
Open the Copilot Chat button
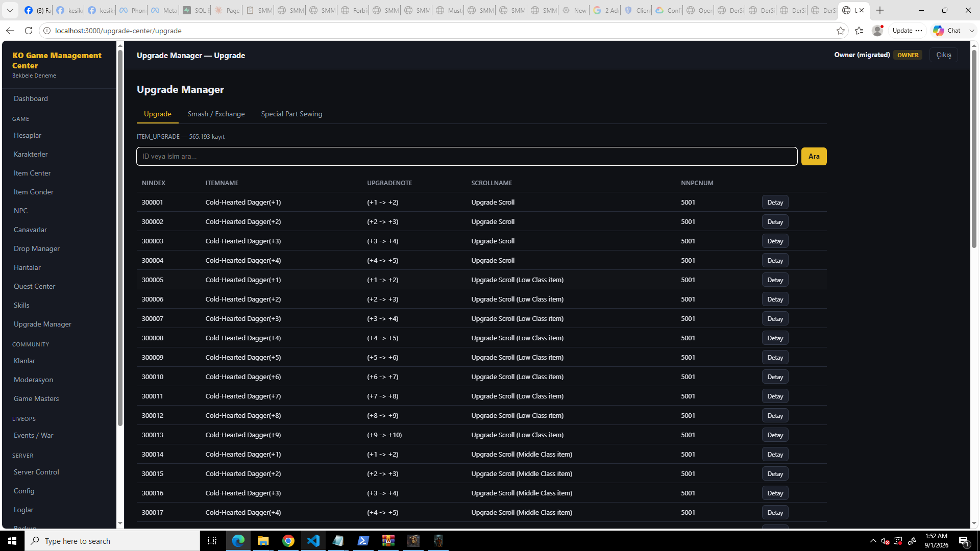pyautogui.click(x=947, y=31)
